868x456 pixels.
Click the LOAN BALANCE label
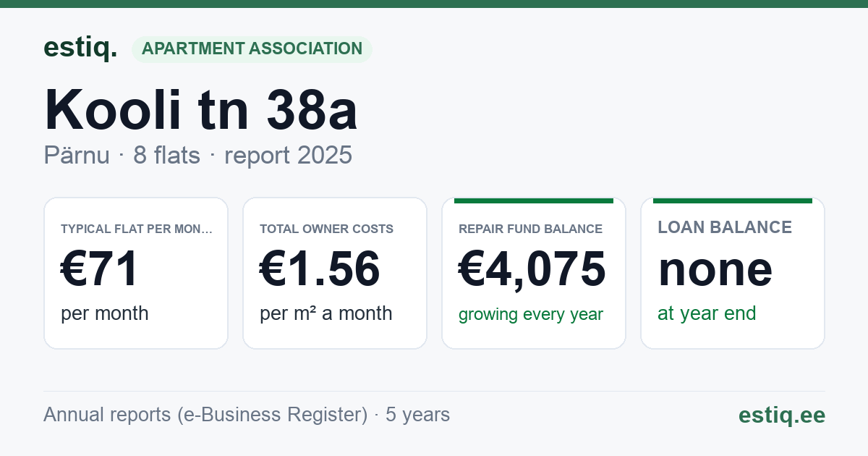pyautogui.click(x=725, y=227)
